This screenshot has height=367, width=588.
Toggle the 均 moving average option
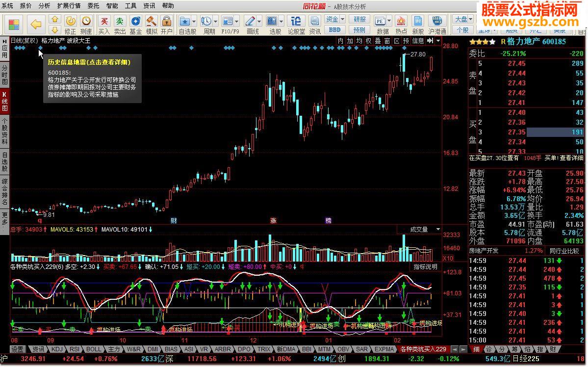(359, 41)
